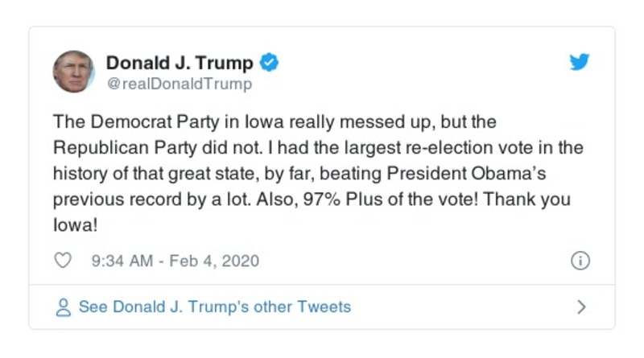The width and height of the screenshot is (644, 358).
Task: Open the tweet info circle icon
Action: tap(580, 261)
